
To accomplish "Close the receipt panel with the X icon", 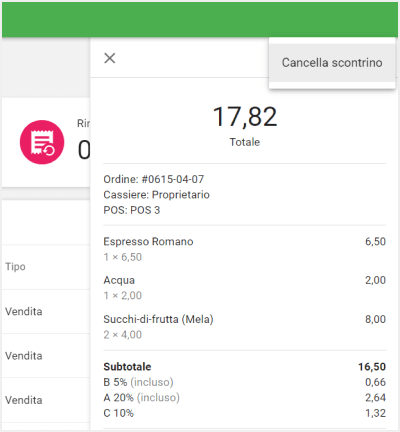I will pyautogui.click(x=110, y=58).
